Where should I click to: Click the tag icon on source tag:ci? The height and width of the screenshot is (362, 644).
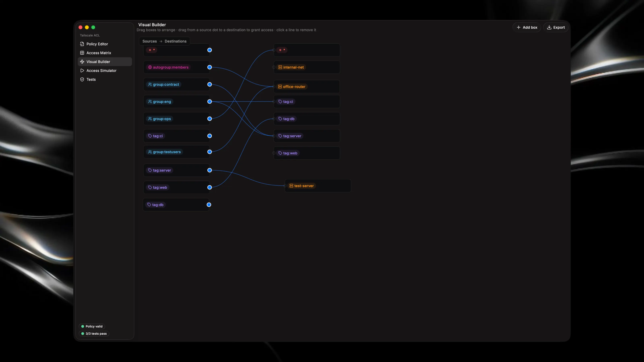coord(150,136)
